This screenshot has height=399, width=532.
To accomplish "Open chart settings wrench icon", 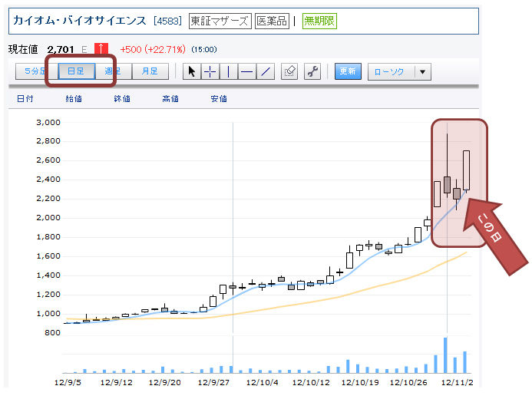I will [x=312, y=71].
